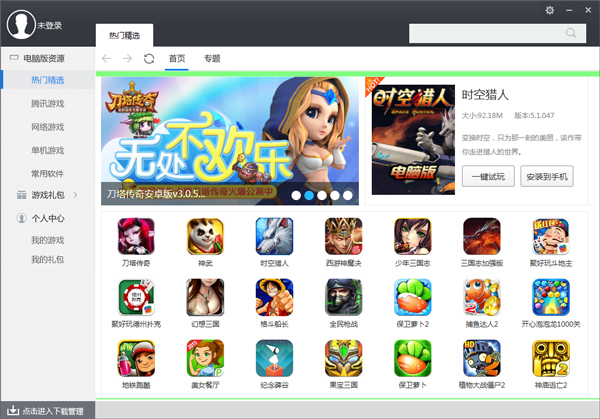Switch to the 专题 tab
Screen dimensions: 600x419
point(212,59)
